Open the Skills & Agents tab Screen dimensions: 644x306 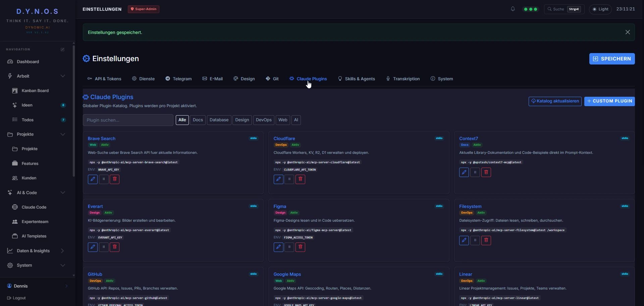356,79
